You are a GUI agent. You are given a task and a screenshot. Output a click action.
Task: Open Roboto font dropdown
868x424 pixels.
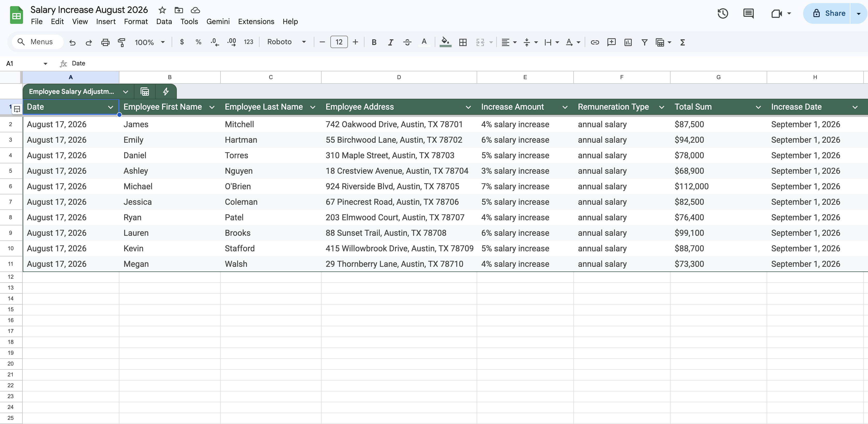click(x=286, y=42)
